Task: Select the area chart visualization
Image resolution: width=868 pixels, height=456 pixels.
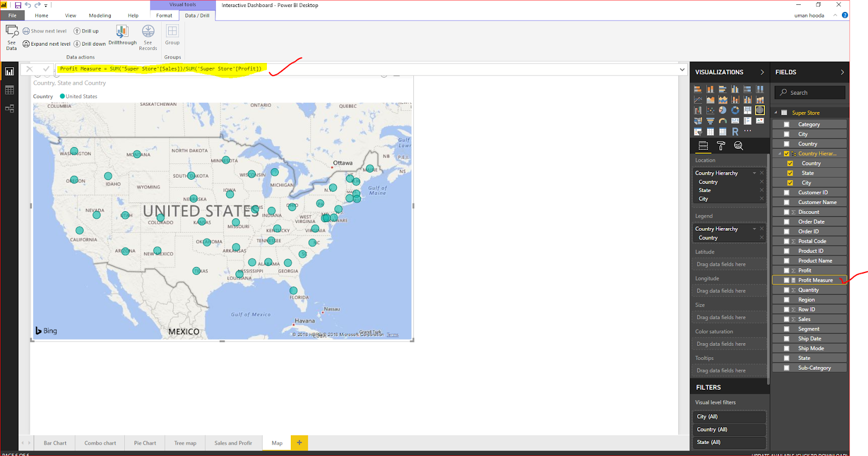Action: point(710,99)
